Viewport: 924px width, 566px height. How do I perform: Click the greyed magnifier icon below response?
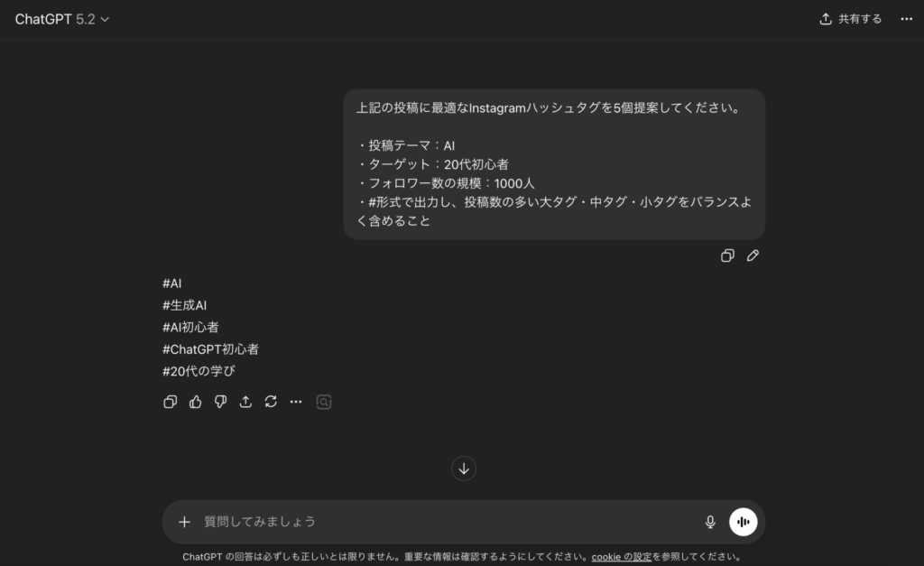pos(324,403)
